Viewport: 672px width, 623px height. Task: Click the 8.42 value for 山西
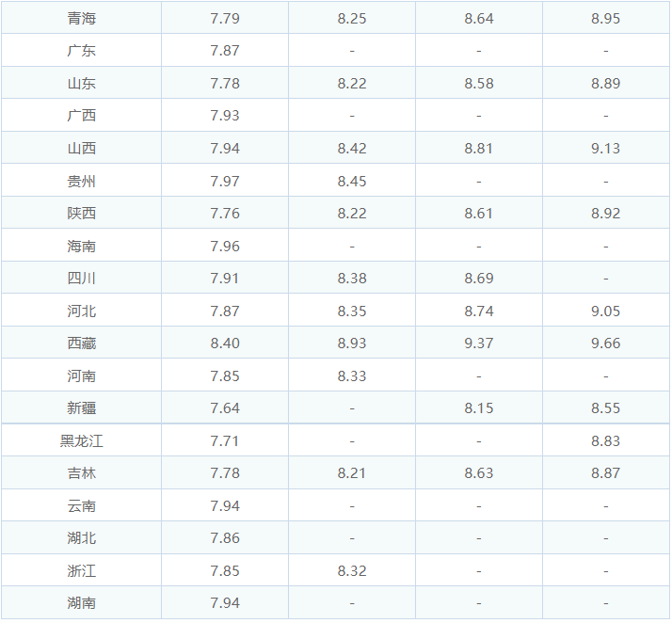pos(352,149)
